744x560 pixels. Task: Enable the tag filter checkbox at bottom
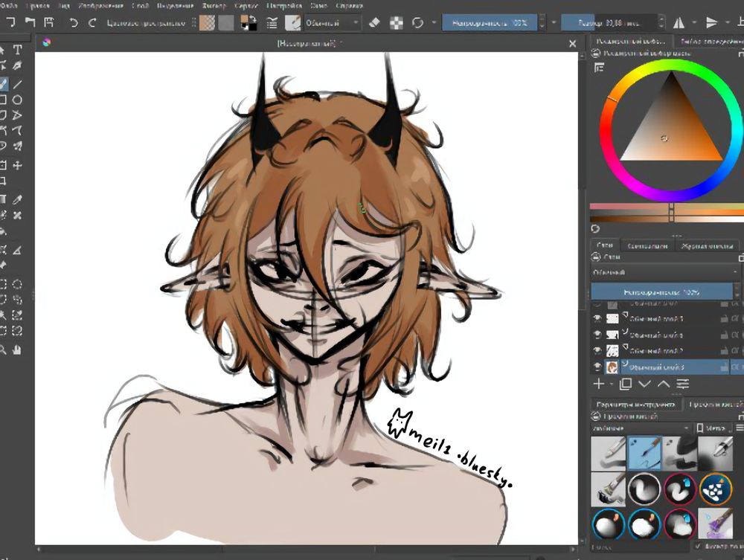(698, 547)
